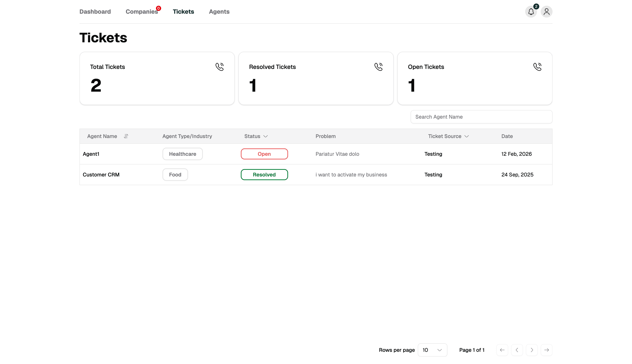The width and height of the screenshot is (632, 364).
Task: Sort the table by Agent Name
Action: click(126, 136)
